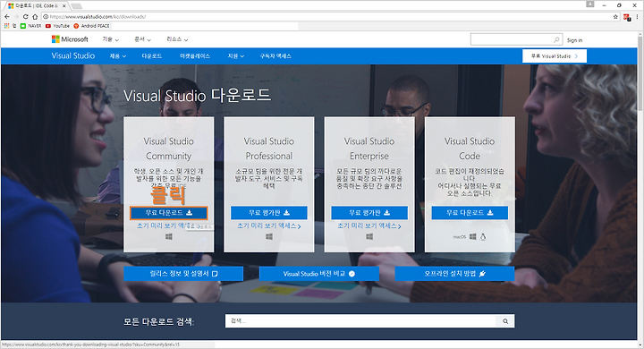Expand the 문서 dropdown in Microsoft header

142,39
